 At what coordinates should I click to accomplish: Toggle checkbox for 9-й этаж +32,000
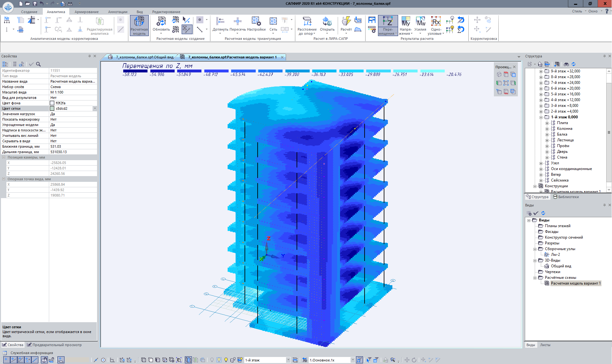point(547,71)
